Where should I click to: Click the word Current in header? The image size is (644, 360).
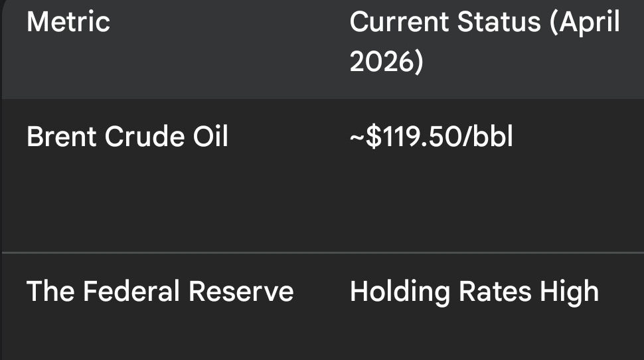coord(399,22)
